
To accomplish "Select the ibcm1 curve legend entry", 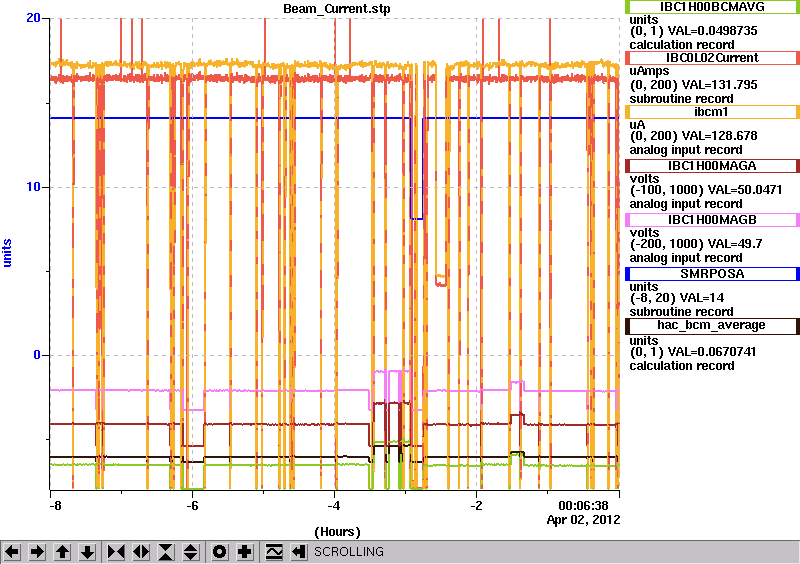I will 712,112.
